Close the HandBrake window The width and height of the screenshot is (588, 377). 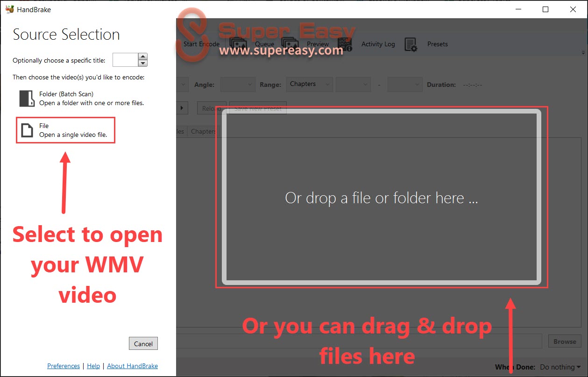click(573, 9)
